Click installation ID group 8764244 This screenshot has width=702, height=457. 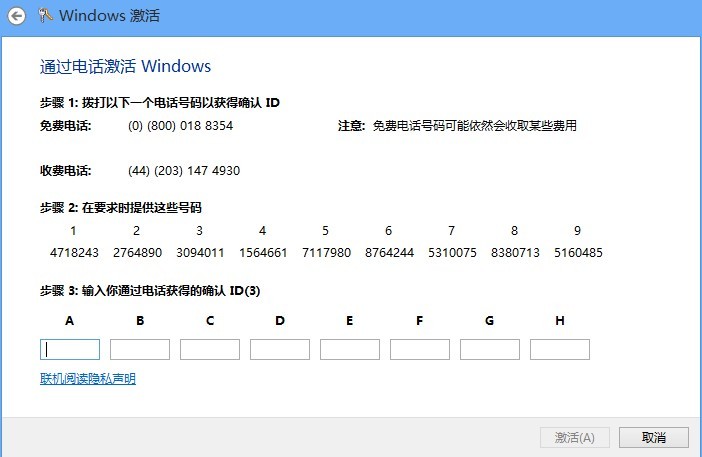pos(390,253)
